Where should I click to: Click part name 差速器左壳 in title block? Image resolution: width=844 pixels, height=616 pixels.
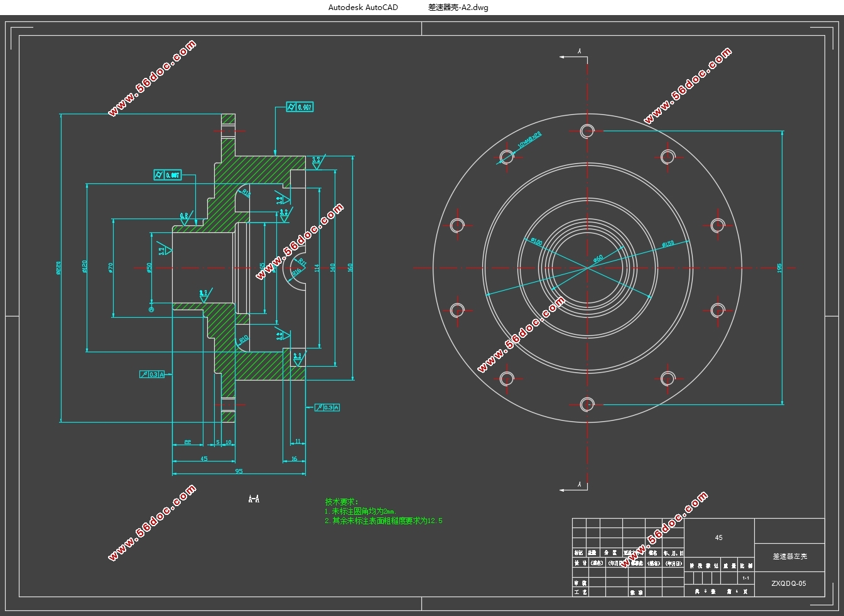[789, 556]
